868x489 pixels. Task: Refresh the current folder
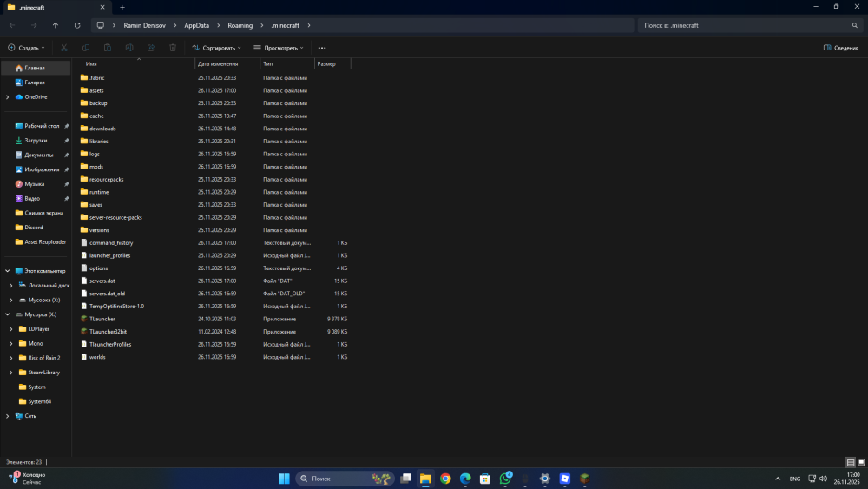[77, 25]
